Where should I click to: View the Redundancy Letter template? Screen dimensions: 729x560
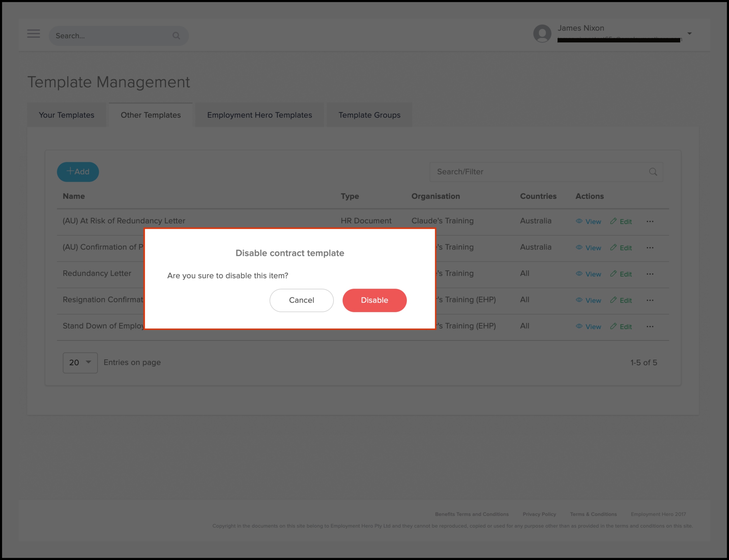(x=589, y=274)
